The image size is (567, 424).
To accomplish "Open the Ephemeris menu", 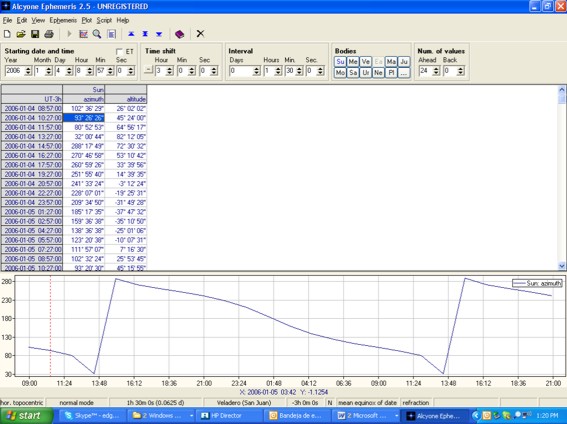I will pos(63,20).
